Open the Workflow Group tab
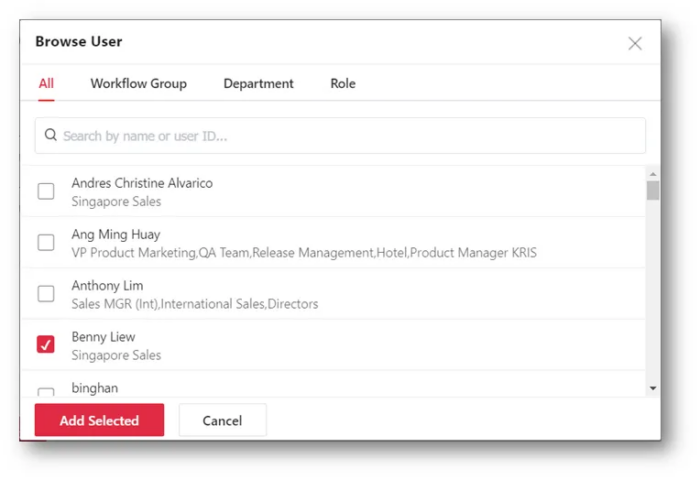The image size is (700, 480). tap(138, 83)
